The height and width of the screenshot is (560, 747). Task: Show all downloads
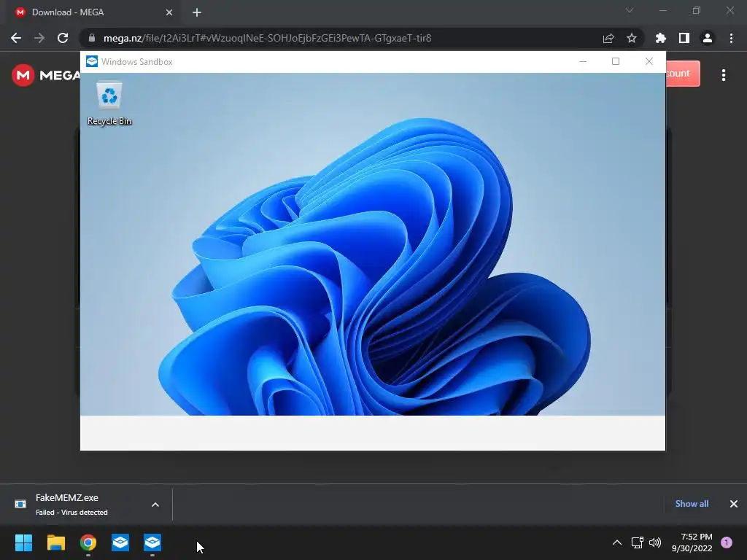coord(692,504)
